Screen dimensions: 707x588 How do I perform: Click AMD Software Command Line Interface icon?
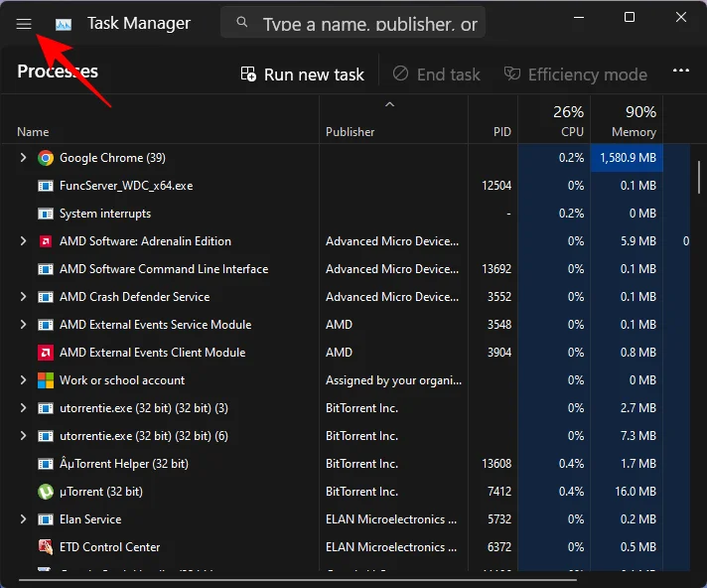pos(46,269)
